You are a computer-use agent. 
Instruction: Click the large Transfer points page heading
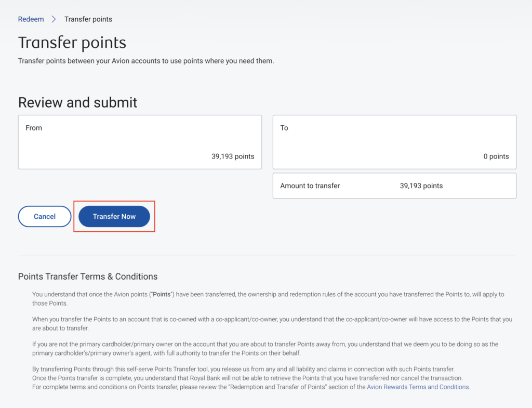click(72, 43)
